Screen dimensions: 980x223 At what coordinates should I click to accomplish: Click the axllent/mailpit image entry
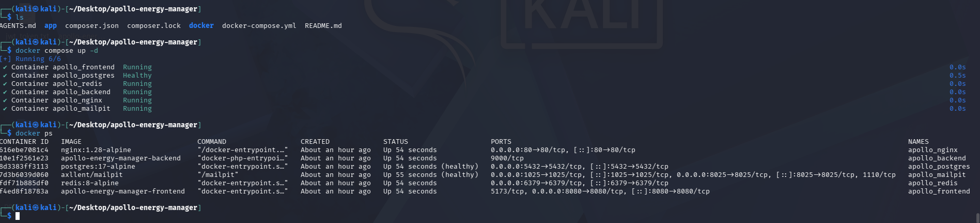[92, 175]
